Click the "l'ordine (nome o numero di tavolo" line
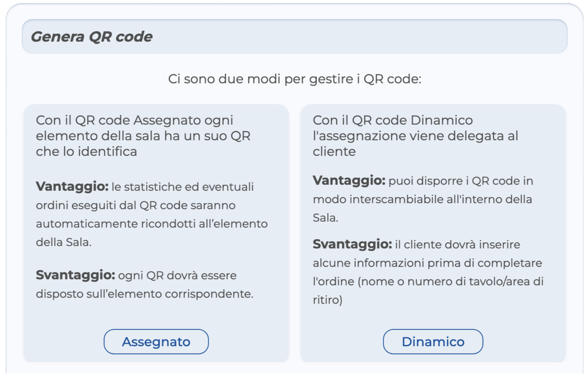The height and width of the screenshot is (379, 588). 428,281
